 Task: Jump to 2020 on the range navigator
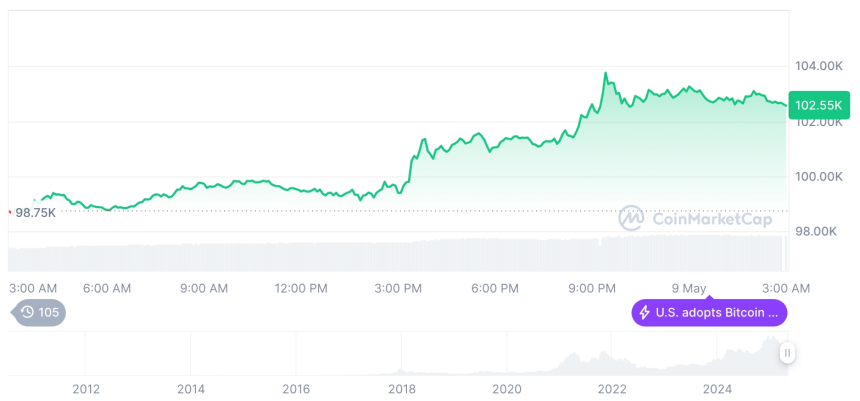(x=507, y=389)
